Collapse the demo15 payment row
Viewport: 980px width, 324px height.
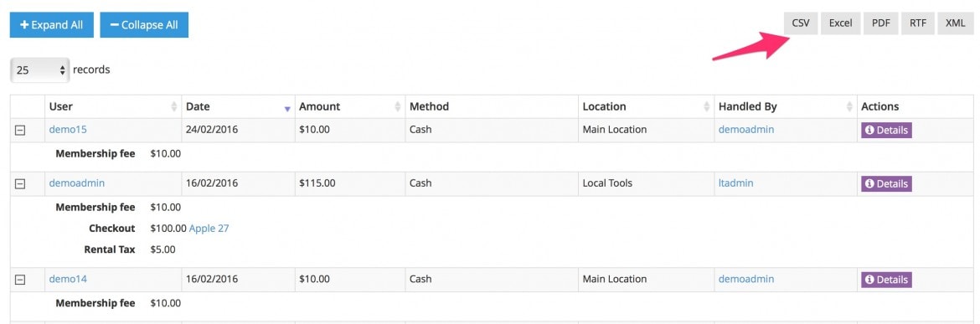click(x=20, y=131)
